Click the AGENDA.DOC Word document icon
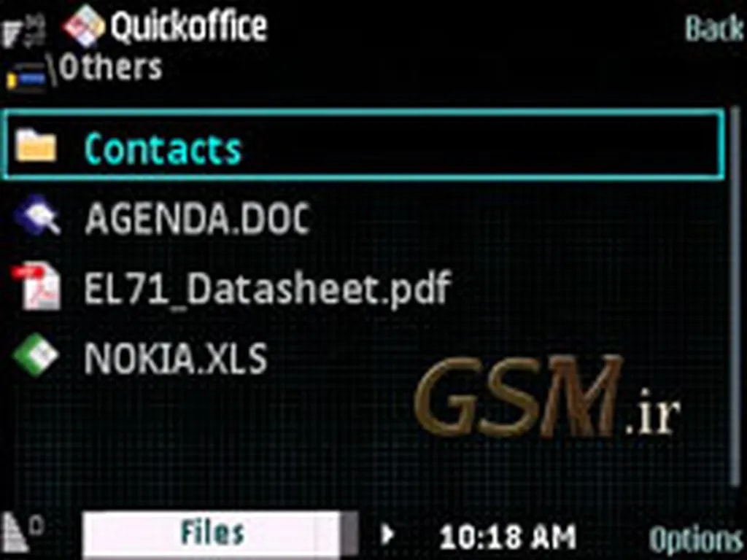This screenshot has width=747, height=560. (x=37, y=216)
